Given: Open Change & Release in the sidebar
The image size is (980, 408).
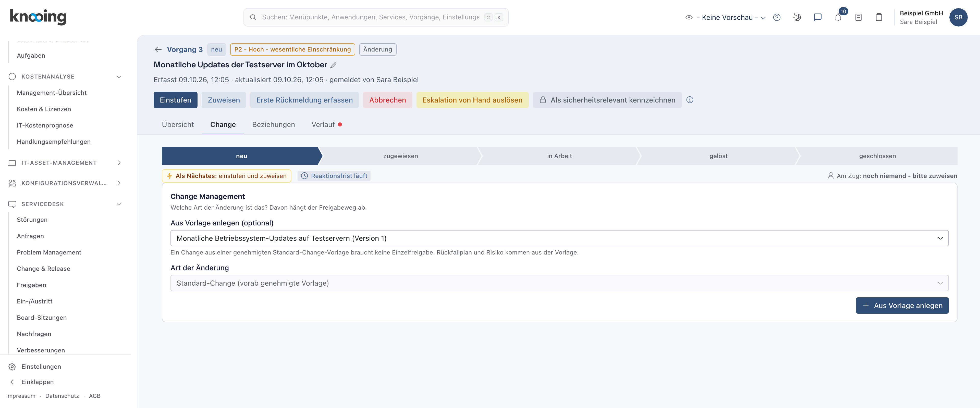Looking at the screenshot, I should point(43,269).
